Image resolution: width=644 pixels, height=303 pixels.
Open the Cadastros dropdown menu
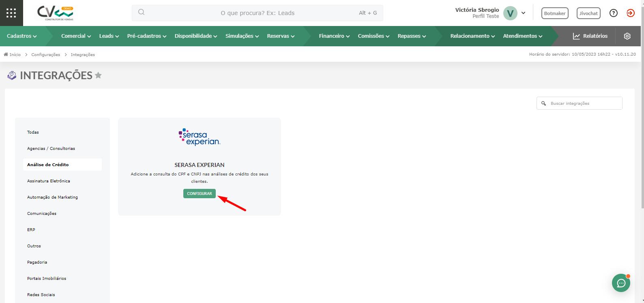[x=22, y=36]
